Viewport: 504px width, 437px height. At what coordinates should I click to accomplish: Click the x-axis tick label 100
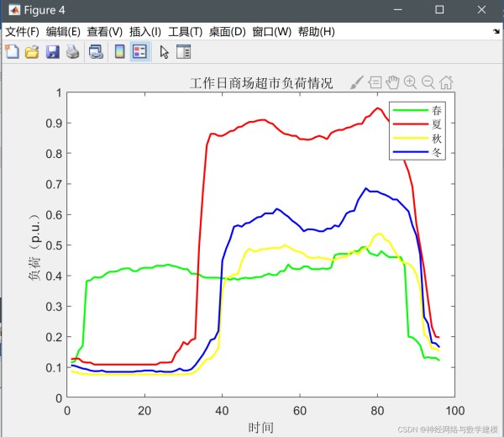tap(454, 411)
